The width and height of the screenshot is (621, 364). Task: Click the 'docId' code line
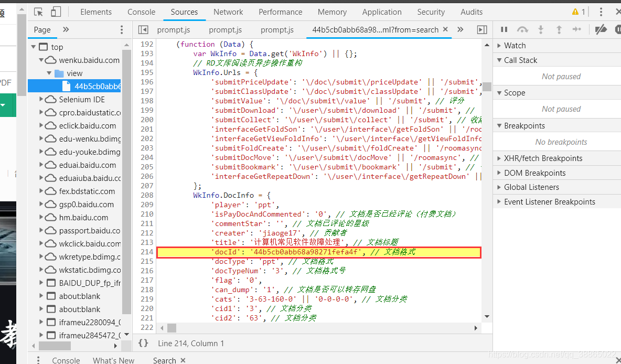pos(319,252)
